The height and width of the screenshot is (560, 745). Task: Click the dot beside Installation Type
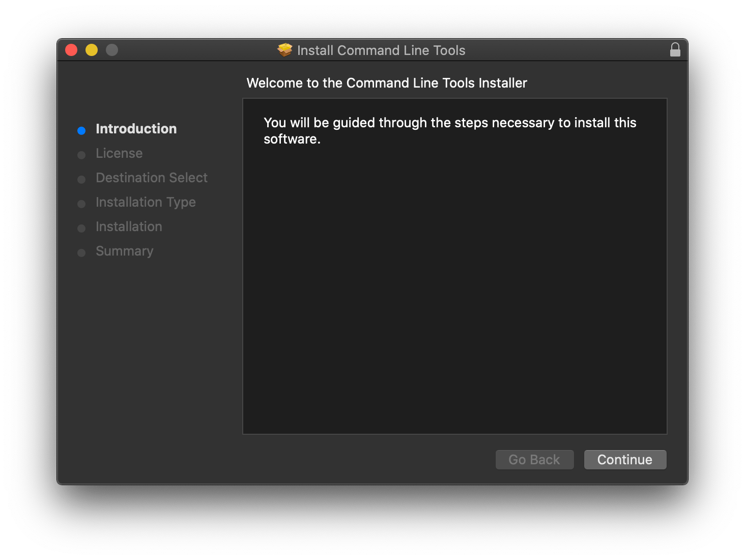pos(81,204)
